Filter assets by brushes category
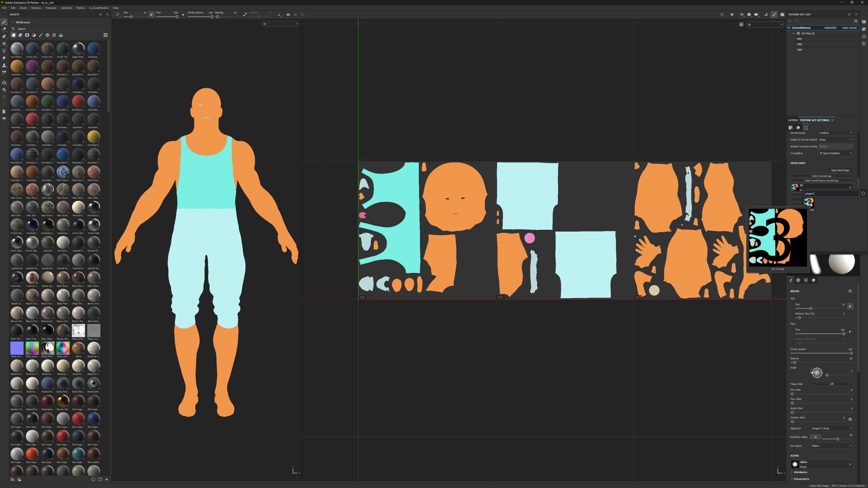 point(41,35)
